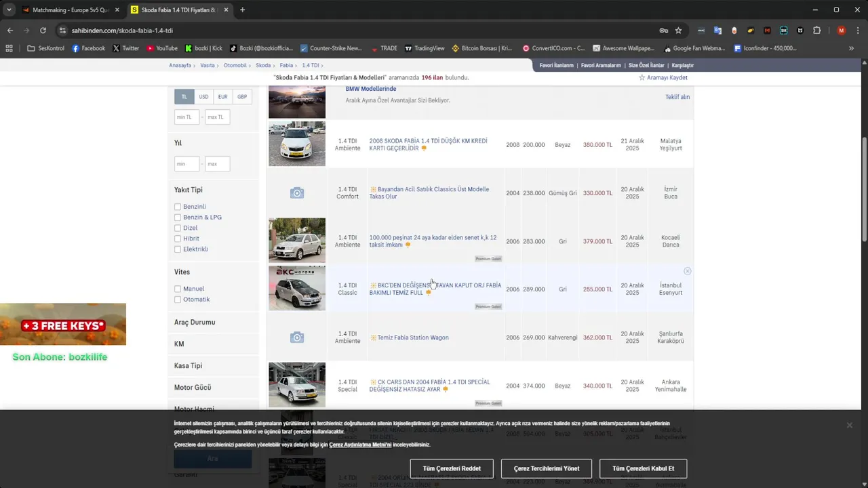Close the cookie consent banner X
868x488 pixels.
849,425
